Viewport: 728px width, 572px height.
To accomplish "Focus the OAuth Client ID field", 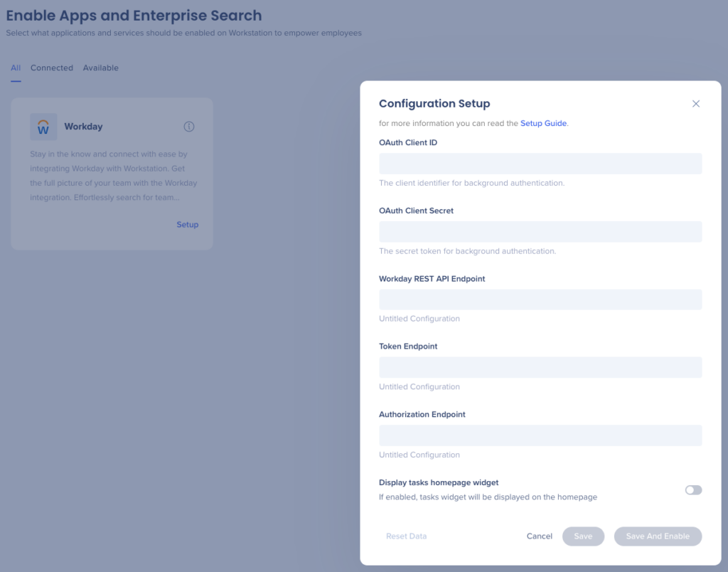I will coord(540,163).
